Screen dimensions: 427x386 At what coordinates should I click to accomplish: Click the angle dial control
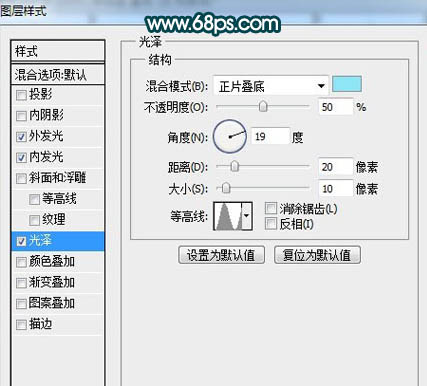(x=230, y=137)
